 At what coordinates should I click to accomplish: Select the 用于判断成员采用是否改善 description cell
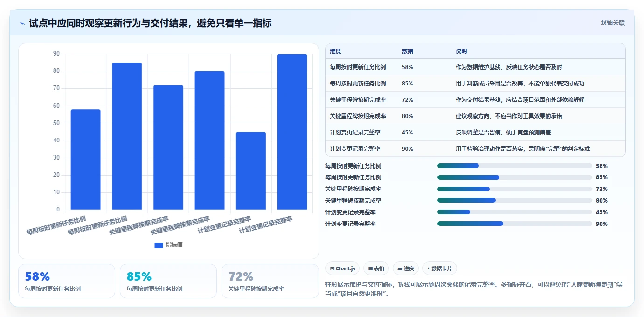pos(520,84)
